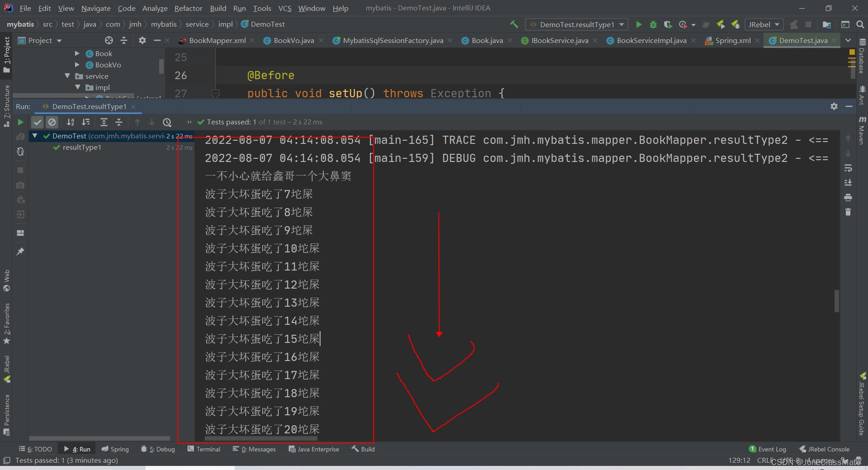
Task: Toggle the Database side tool window
Action: [862, 57]
